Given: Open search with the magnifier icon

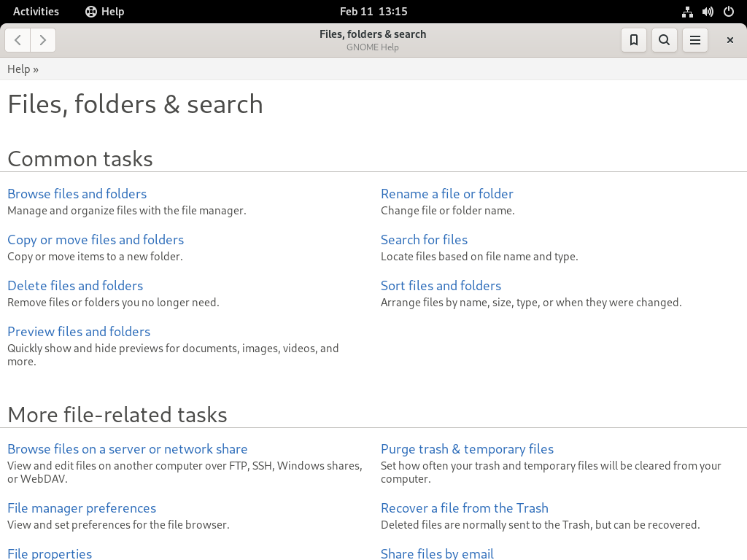Looking at the screenshot, I should (x=664, y=40).
